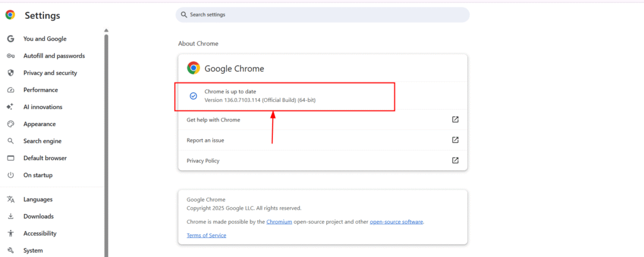Click the person icon for Accessibility
This screenshot has width=644, height=257.
point(11,234)
